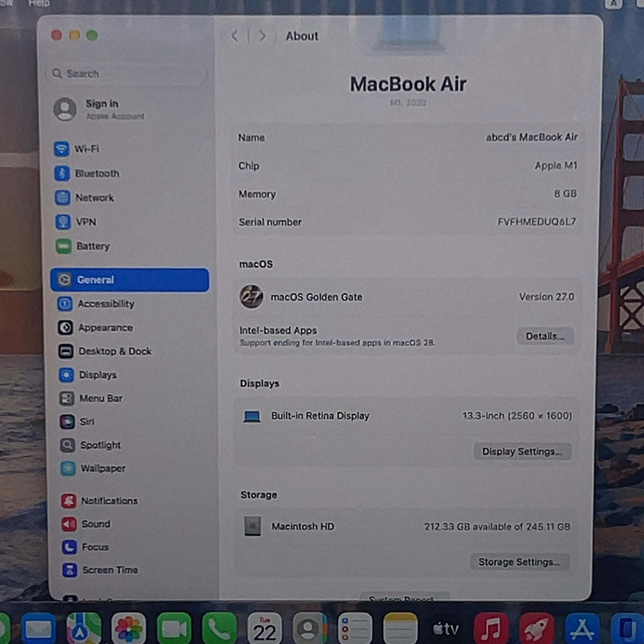This screenshot has width=644, height=644.
Task: Open Displays icon in sidebar
Action: point(67,375)
